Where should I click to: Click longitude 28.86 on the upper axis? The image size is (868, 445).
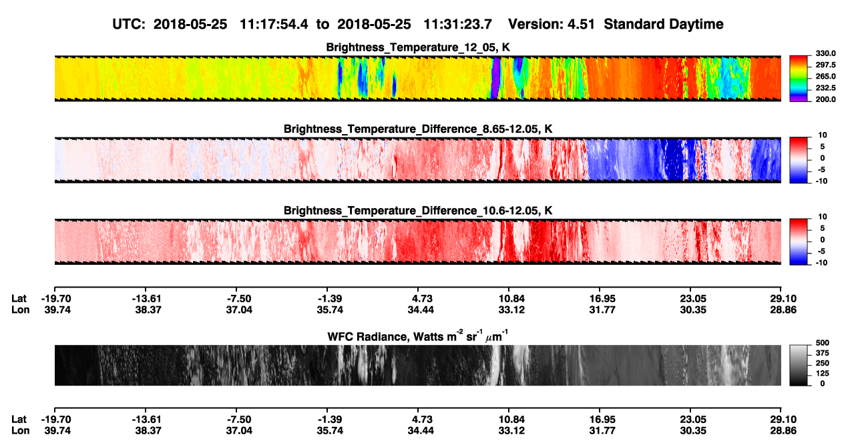pos(781,310)
